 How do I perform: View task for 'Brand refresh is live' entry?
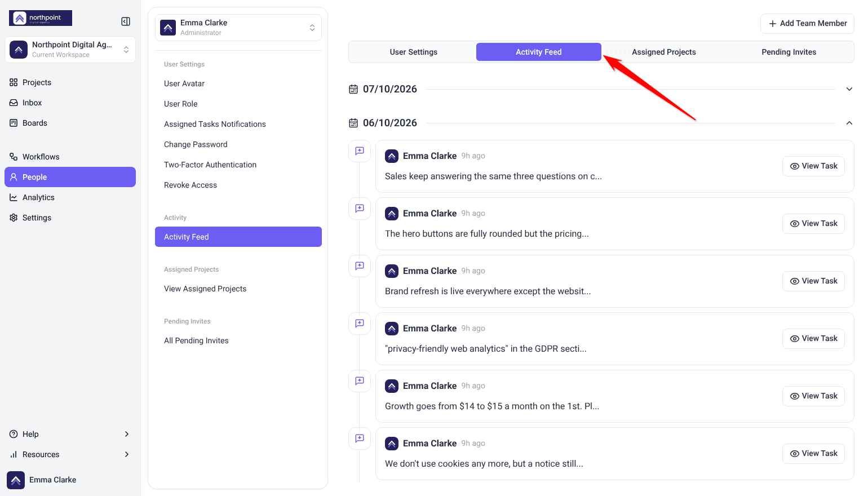813,281
